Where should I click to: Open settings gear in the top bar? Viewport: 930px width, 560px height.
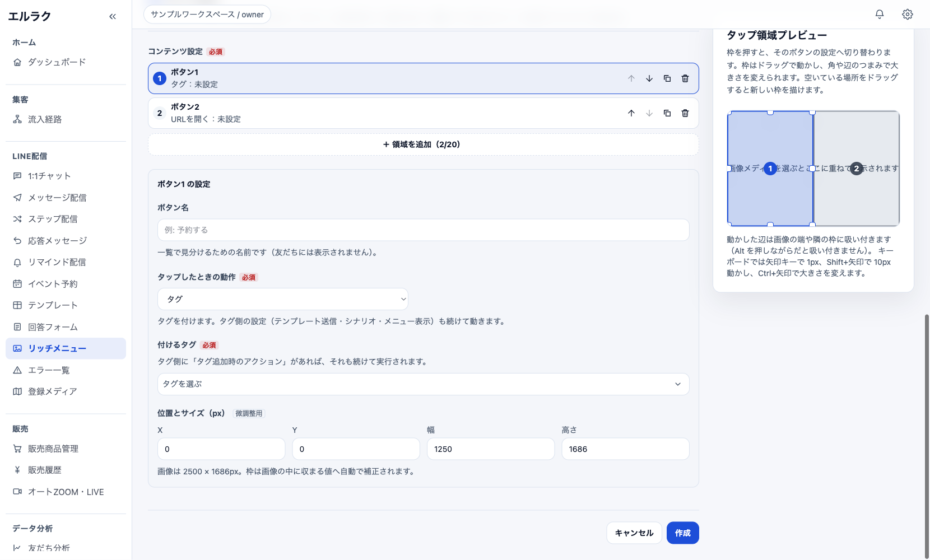tap(908, 15)
